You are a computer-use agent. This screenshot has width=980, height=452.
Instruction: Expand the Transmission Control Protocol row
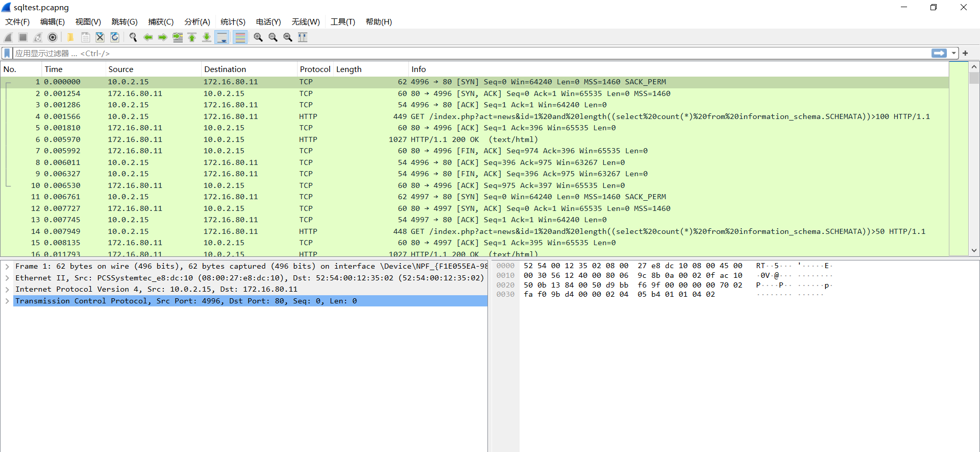click(7, 301)
